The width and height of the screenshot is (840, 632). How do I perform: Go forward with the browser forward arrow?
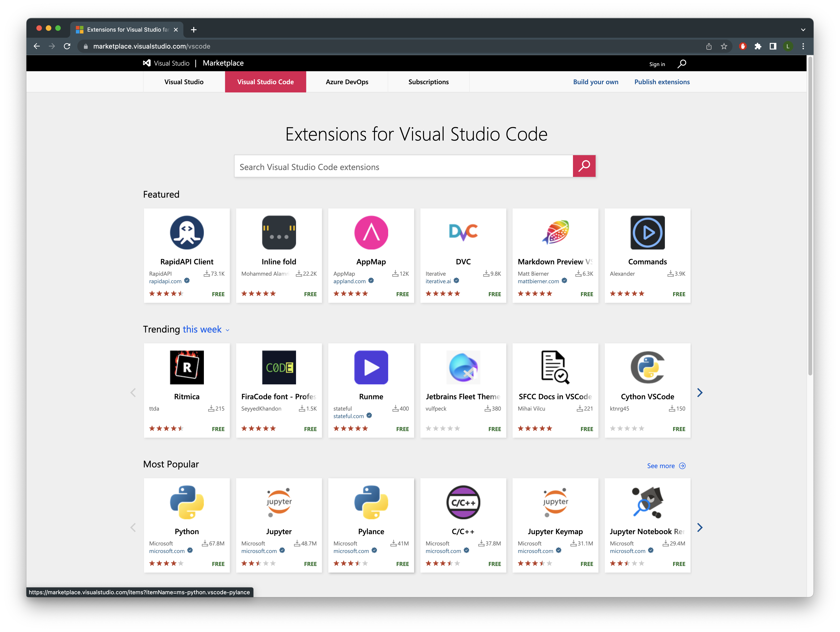[52, 46]
